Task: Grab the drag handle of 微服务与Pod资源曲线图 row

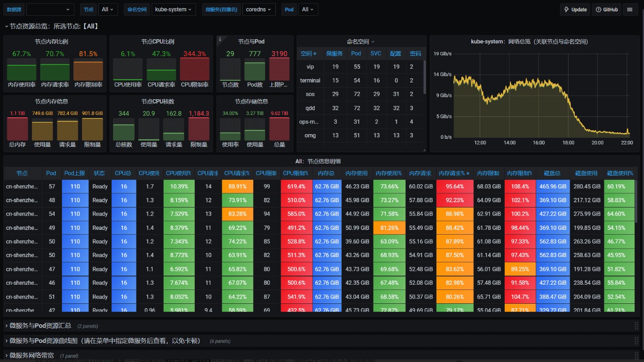Action: pyautogui.click(x=636, y=341)
